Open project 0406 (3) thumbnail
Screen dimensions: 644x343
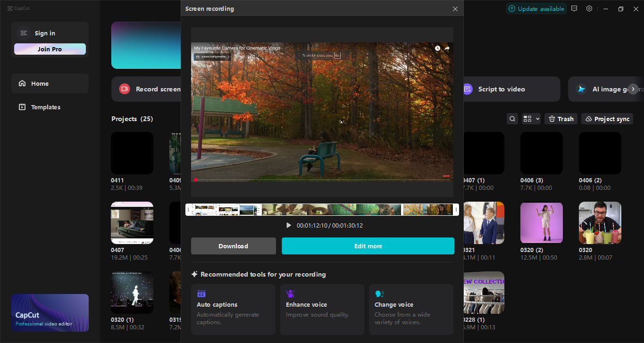point(542,153)
